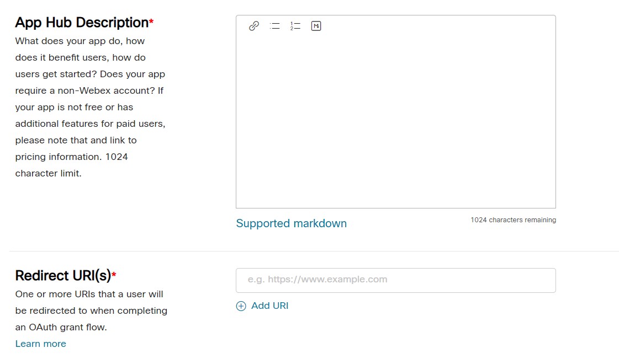Toggle the markdown mode icon

316,26
